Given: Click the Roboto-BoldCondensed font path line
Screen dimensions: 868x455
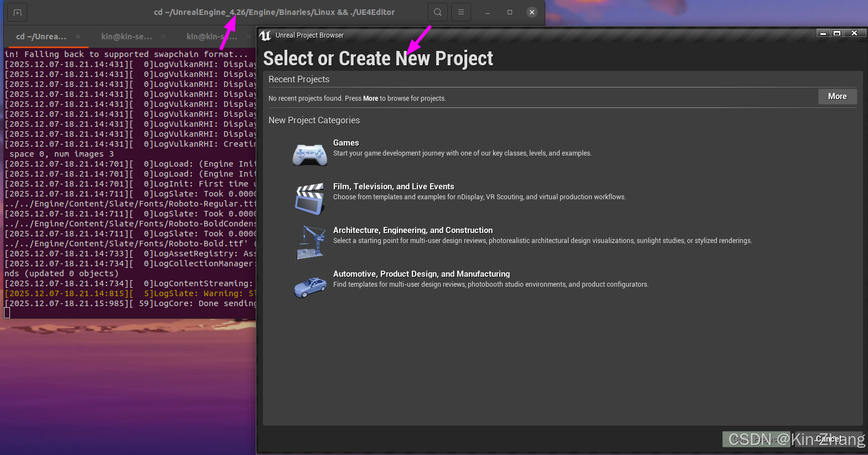Looking at the screenshot, I should tap(130, 224).
